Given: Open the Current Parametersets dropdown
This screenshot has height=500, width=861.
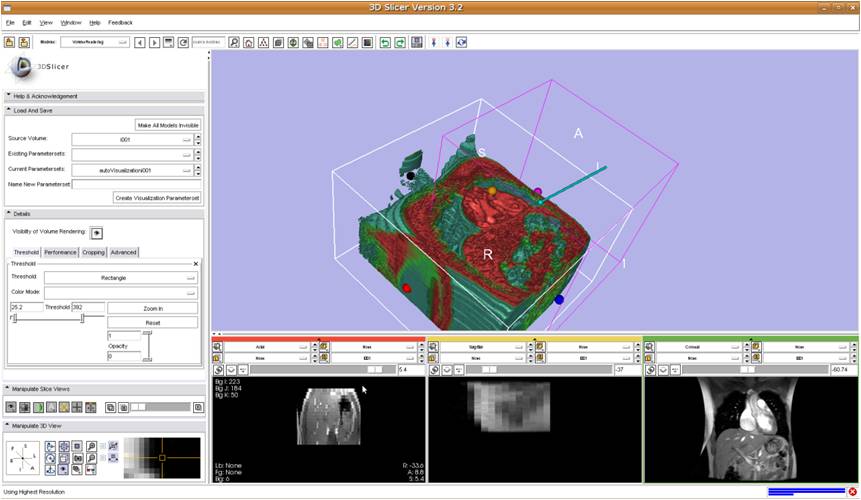Looking at the screenshot, I should click(132, 171).
